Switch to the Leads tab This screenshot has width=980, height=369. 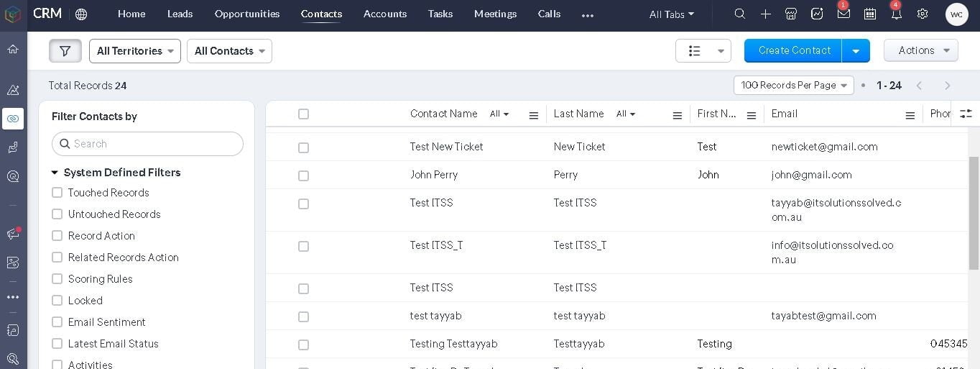coord(180,14)
